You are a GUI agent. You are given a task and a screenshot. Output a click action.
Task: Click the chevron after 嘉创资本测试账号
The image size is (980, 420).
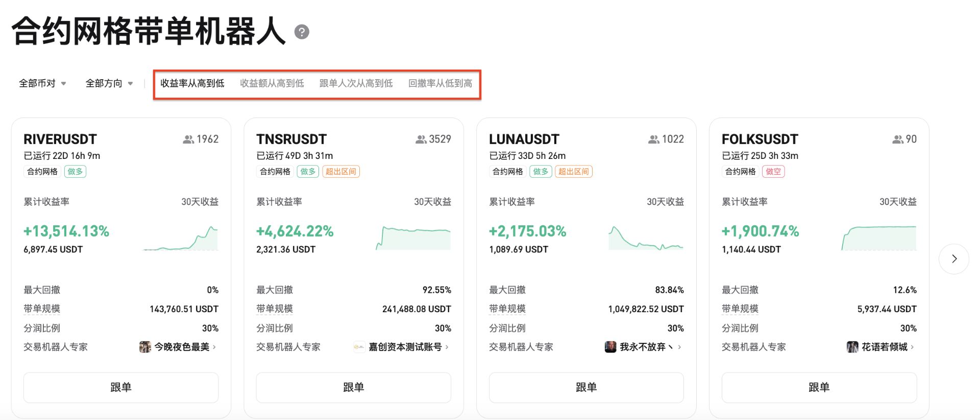pos(447,347)
